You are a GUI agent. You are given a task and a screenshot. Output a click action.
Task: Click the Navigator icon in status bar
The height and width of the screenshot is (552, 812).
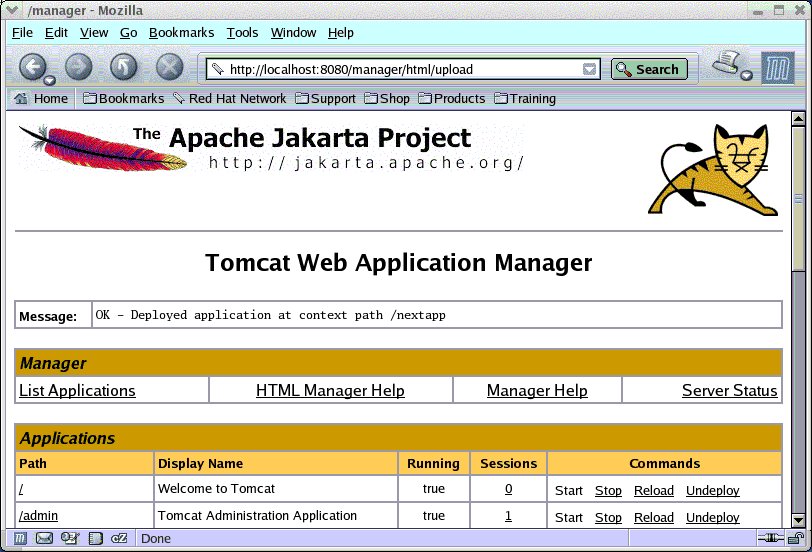pyautogui.click(x=20, y=539)
